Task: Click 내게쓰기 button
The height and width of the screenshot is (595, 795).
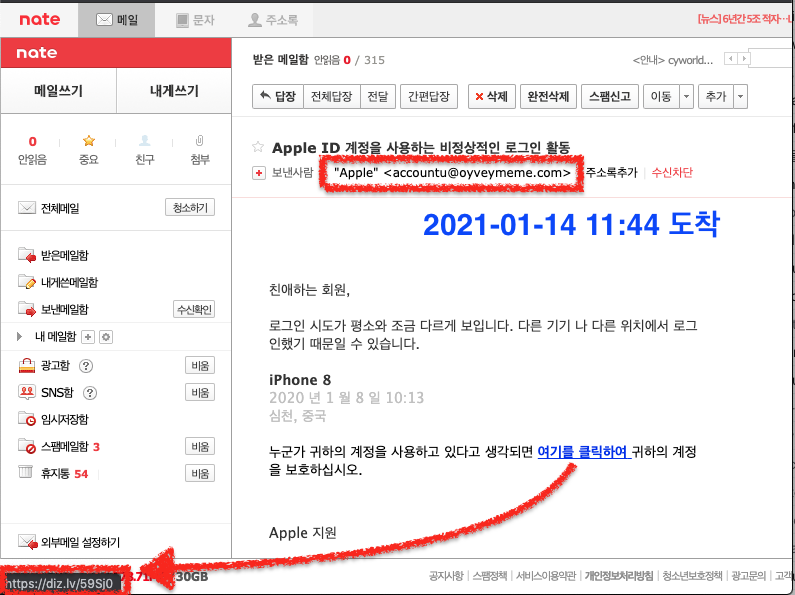Action: [174, 91]
